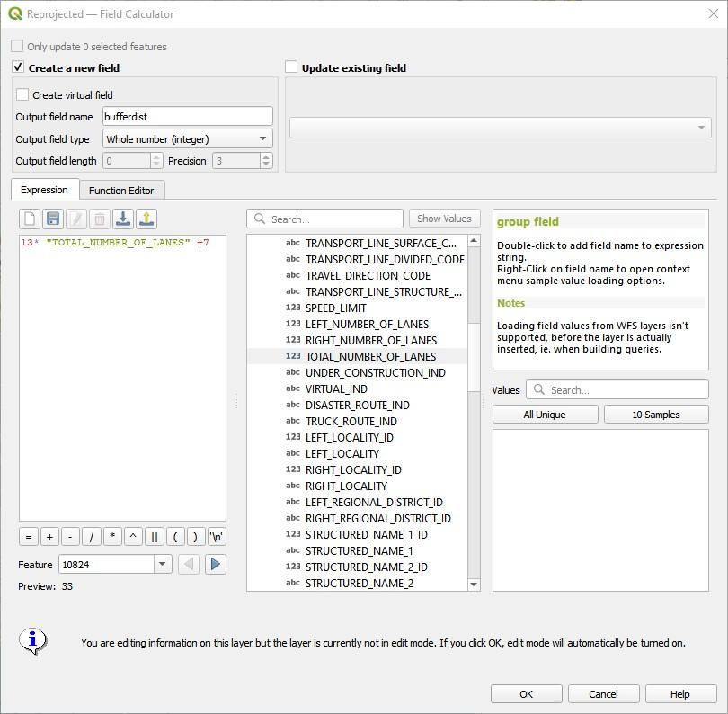Uncheck Create a new field
The width and height of the screenshot is (728, 714).
(x=18, y=67)
